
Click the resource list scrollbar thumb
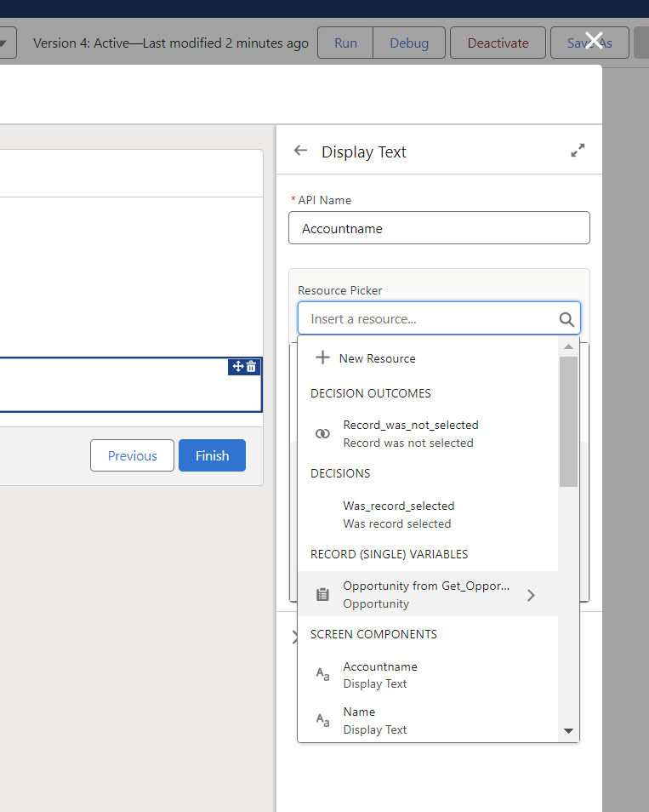[x=568, y=421]
